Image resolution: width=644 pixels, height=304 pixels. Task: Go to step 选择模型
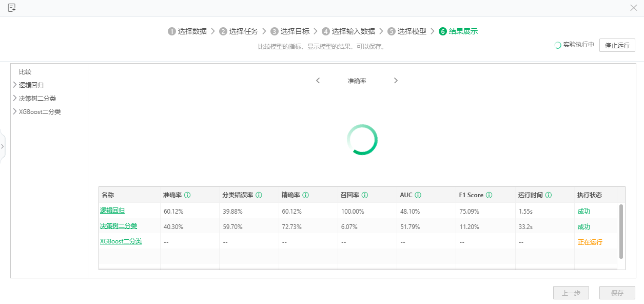412,31
